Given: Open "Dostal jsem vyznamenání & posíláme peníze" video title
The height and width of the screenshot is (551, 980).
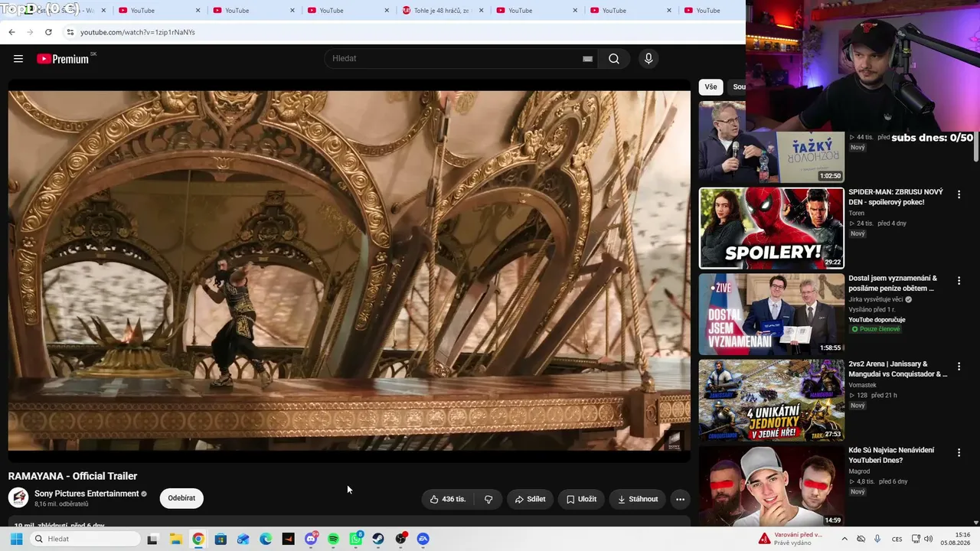Looking at the screenshot, I should point(893,283).
